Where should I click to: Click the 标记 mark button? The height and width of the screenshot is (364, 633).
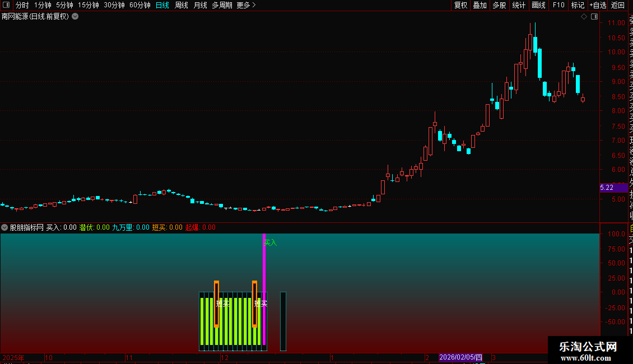578,5
